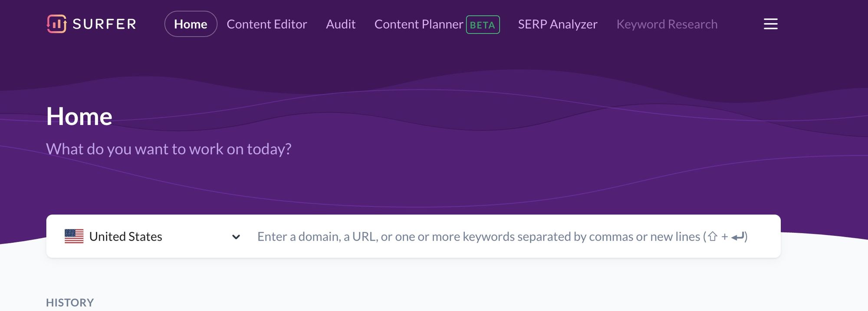
Task: Click the Surfer logo icon
Action: (x=56, y=24)
